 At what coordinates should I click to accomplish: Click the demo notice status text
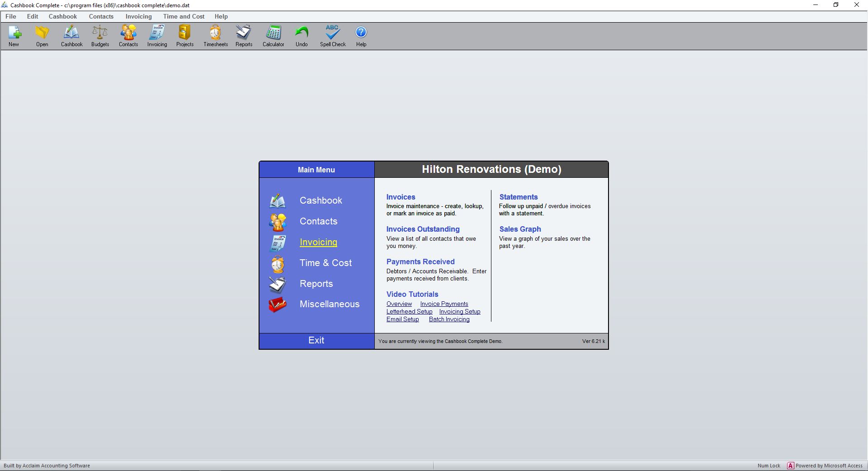coord(440,341)
